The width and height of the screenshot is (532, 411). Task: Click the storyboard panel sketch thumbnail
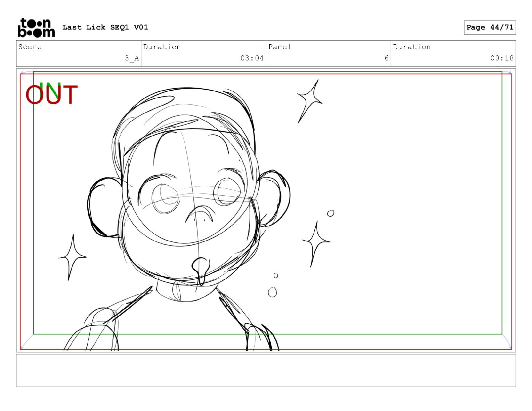coord(266,211)
